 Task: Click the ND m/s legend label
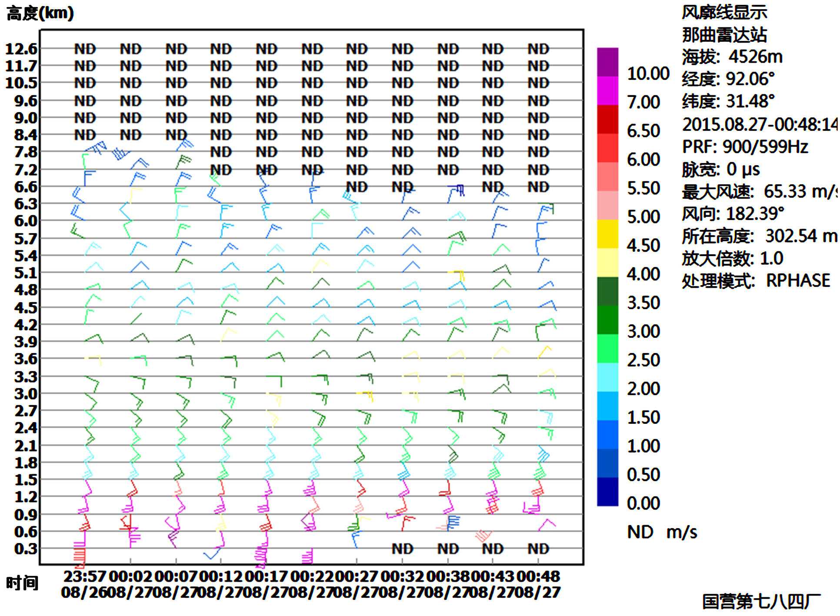(x=662, y=532)
